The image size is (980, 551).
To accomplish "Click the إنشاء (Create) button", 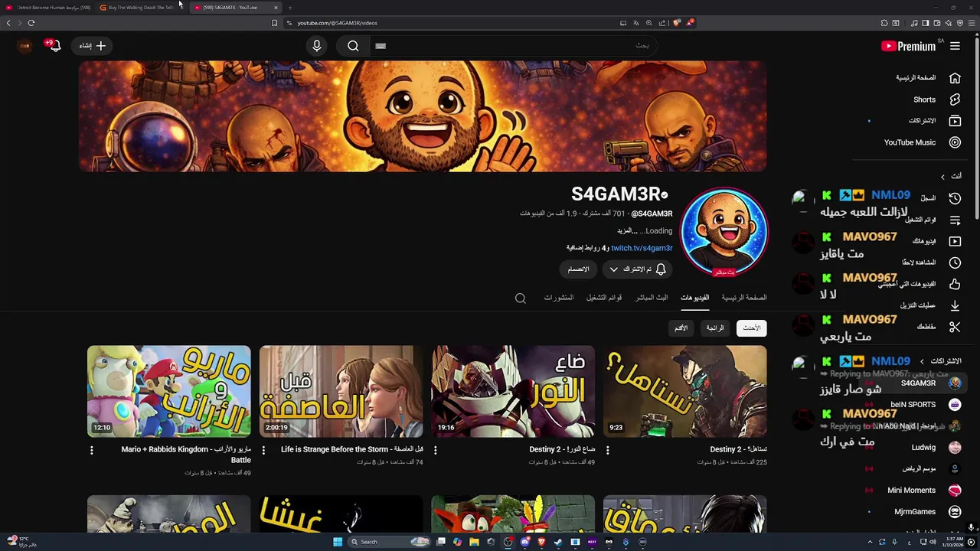I will (x=93, y=46).
